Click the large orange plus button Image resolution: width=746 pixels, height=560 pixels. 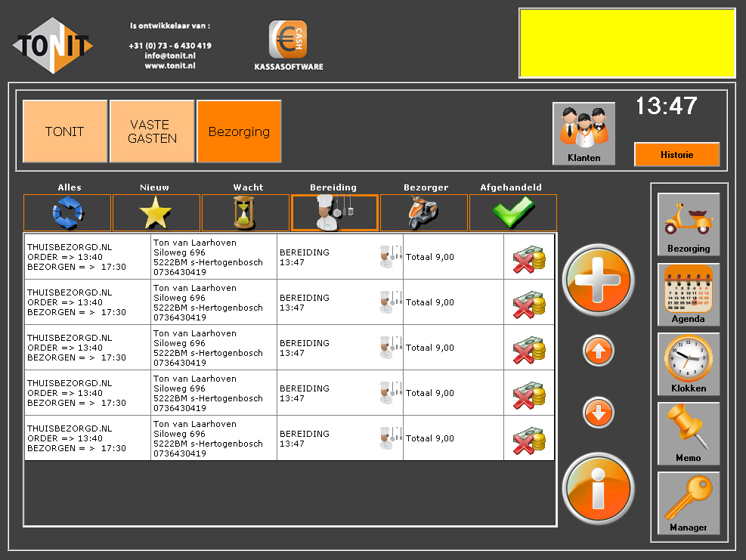598,280
